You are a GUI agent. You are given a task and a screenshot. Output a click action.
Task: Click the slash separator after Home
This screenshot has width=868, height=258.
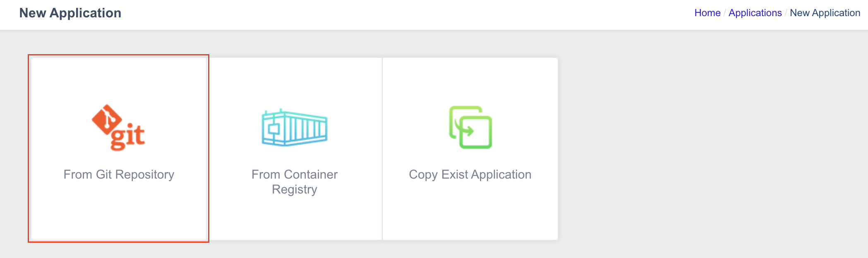[x=724, y=13]
